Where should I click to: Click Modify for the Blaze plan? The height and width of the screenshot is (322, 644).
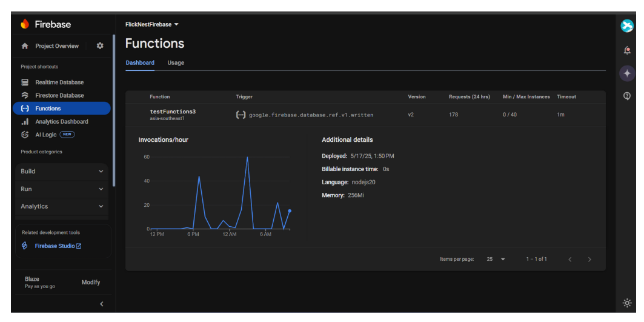click(x=91, y=282)
